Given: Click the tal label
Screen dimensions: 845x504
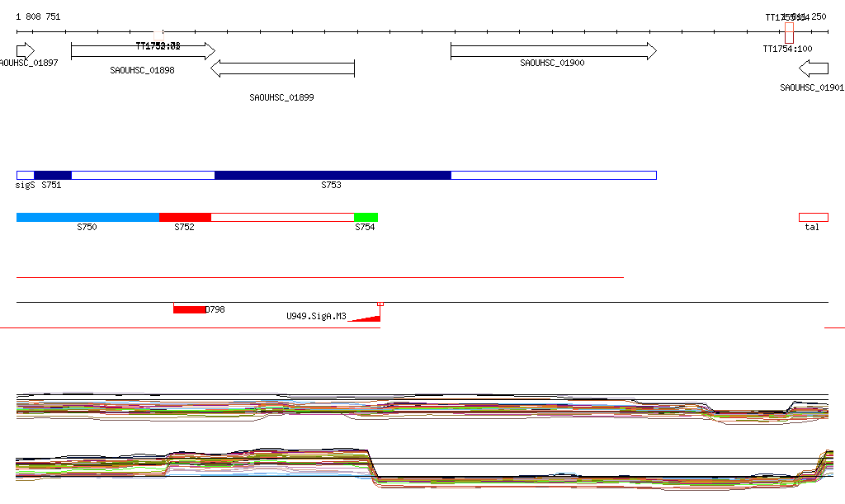Looking at the screenshot, I should [812, 227].
